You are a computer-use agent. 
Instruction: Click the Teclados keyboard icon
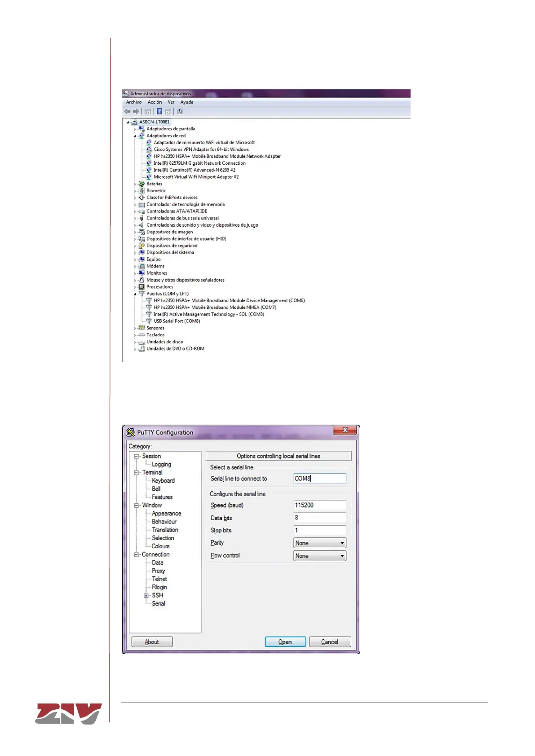[x=141, y=335]
